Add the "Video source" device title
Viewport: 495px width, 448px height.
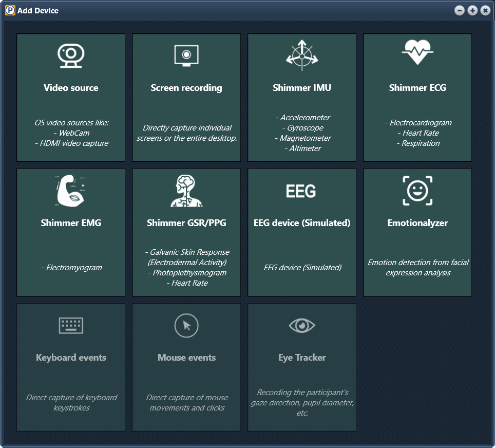71,87
